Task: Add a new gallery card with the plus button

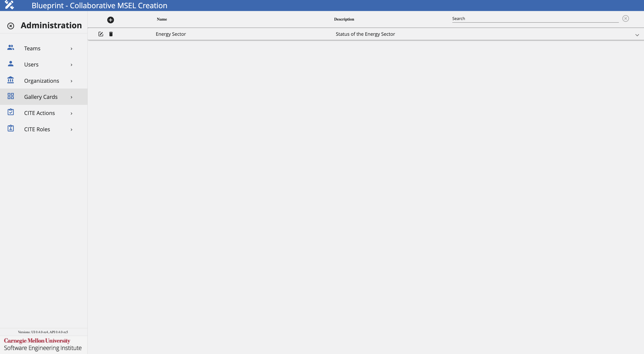Action: 110,20
